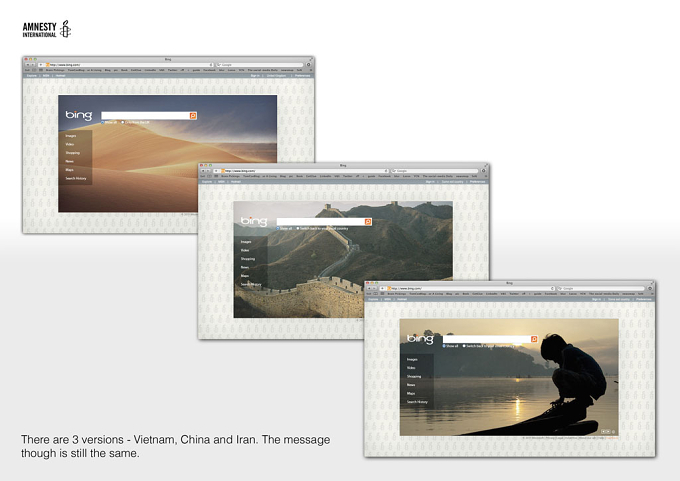The image size is (680, 481).
Task: Select 'Show all' radio in Great Wall window
Action: 278,229
